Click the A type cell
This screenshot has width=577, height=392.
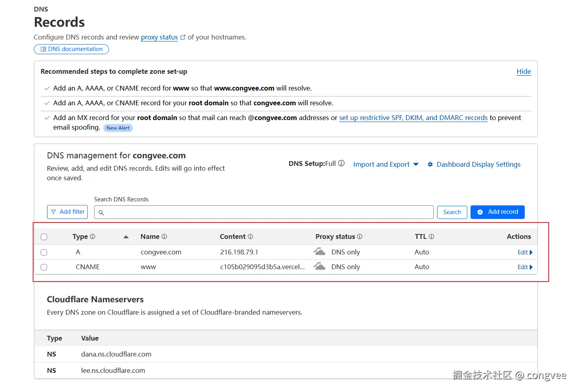coord(78,252)
